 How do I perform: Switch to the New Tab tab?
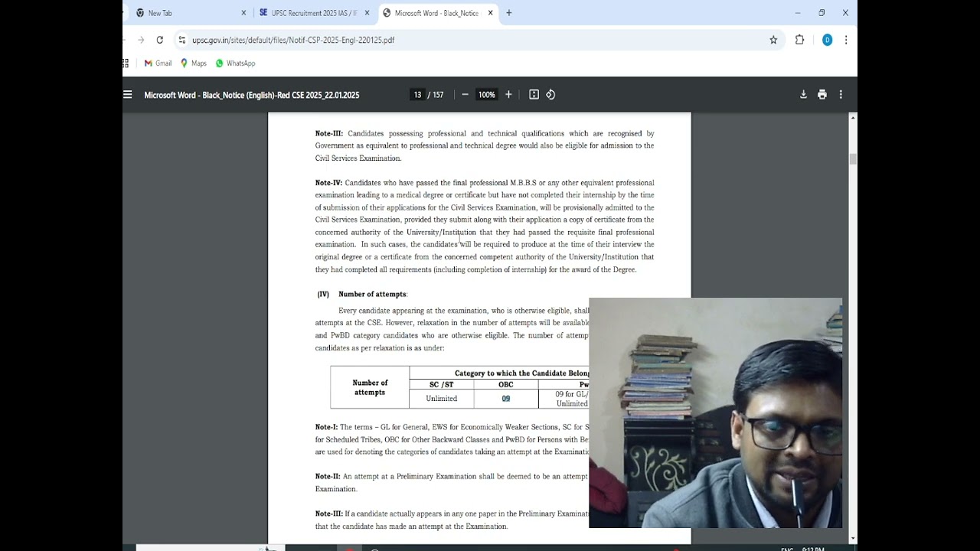tap(191, 13)
